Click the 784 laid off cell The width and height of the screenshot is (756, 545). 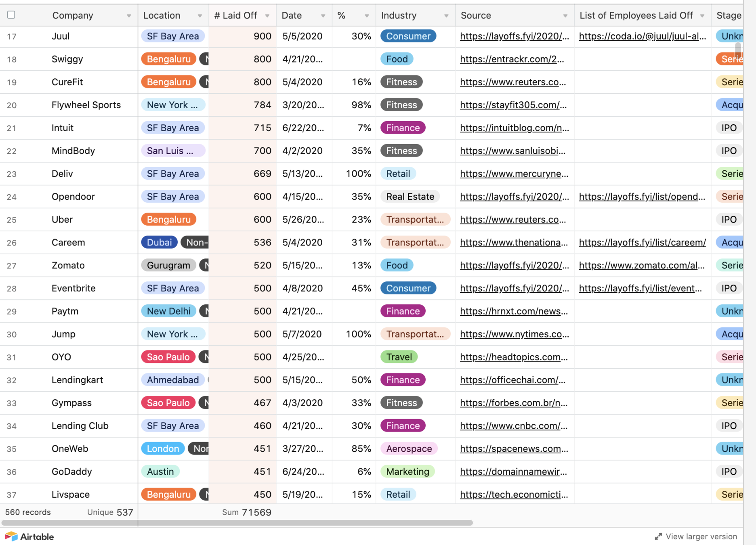click(x=242, y=105)
